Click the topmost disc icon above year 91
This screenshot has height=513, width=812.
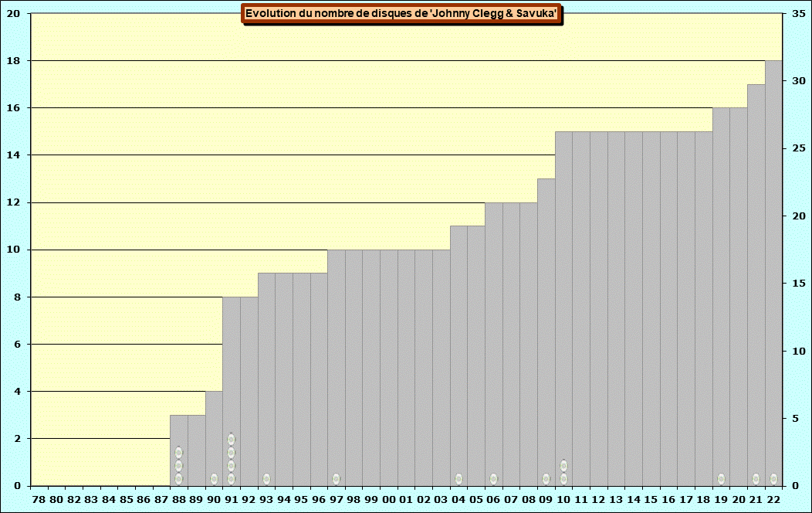(231, 439)
